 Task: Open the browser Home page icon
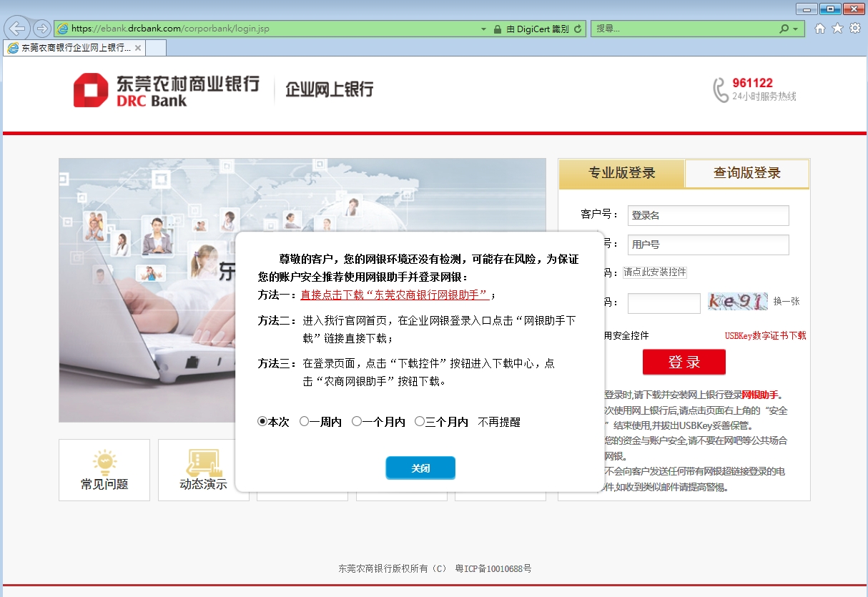820,29
